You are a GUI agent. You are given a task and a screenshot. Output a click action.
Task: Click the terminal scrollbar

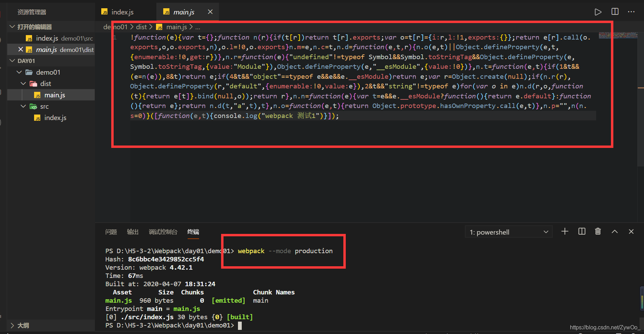point(642,298)
